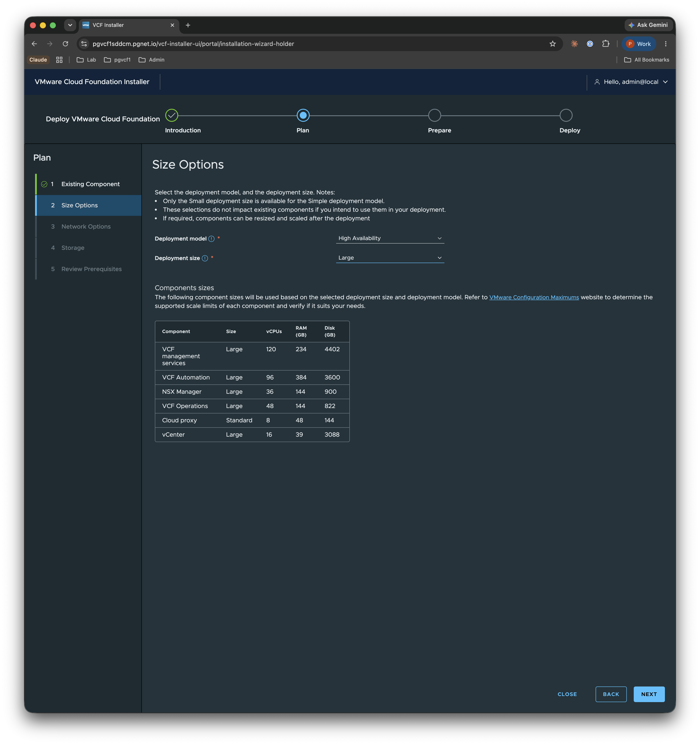
Task: Expand the admin@local user menu
Action: (x=631, y=82)
